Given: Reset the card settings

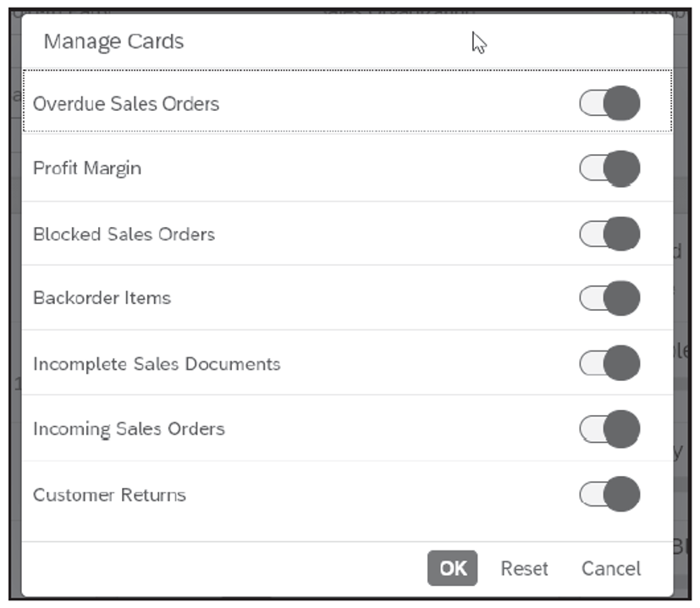Looking at the screenshot, I should point(524,569).
